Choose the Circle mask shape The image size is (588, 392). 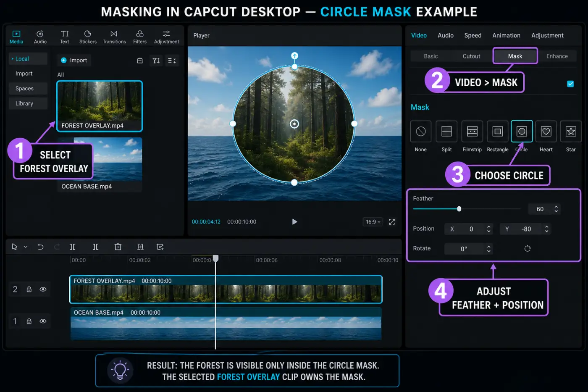pyautogui.click(x=522, y=132)
